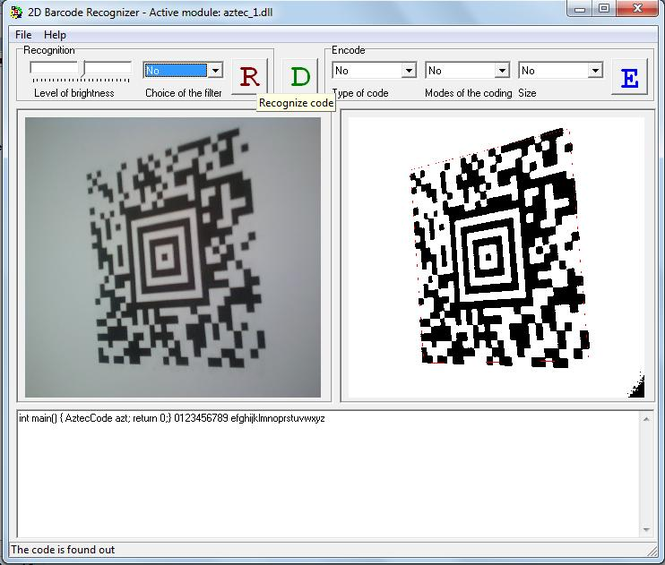Click the 'Modes of the coding' label

469,93
